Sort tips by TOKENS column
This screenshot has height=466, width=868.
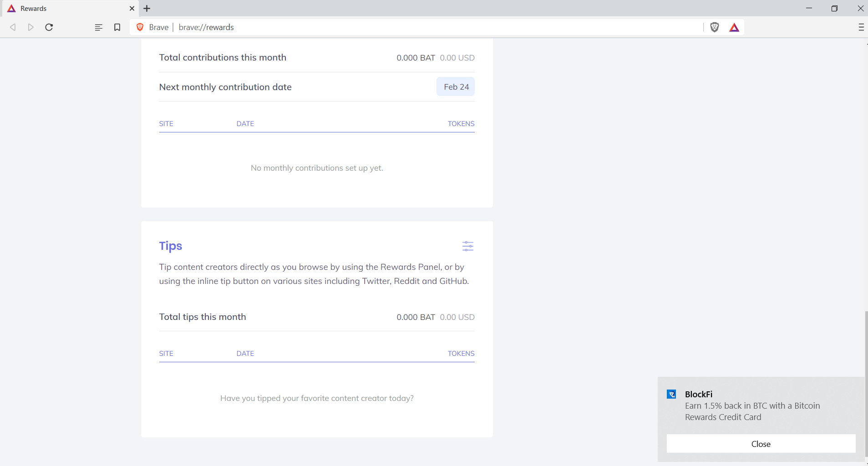click(461, 353)
